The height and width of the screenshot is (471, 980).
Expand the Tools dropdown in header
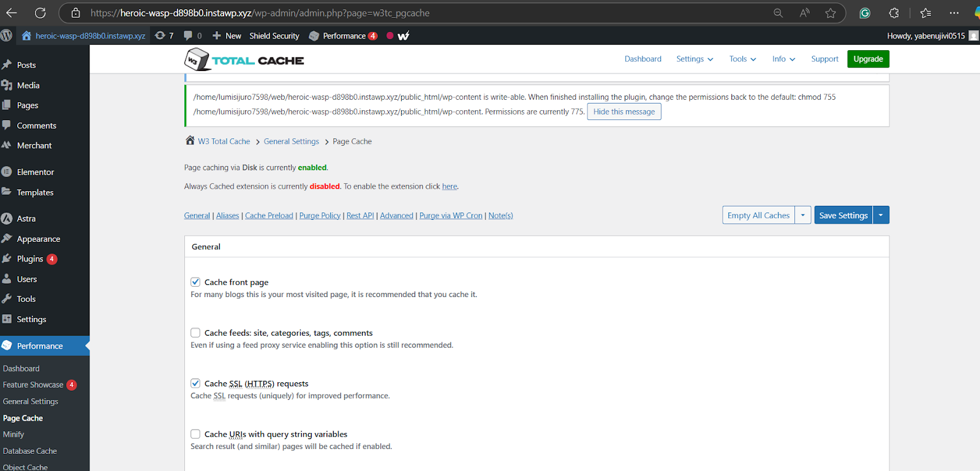coord(742,59)
